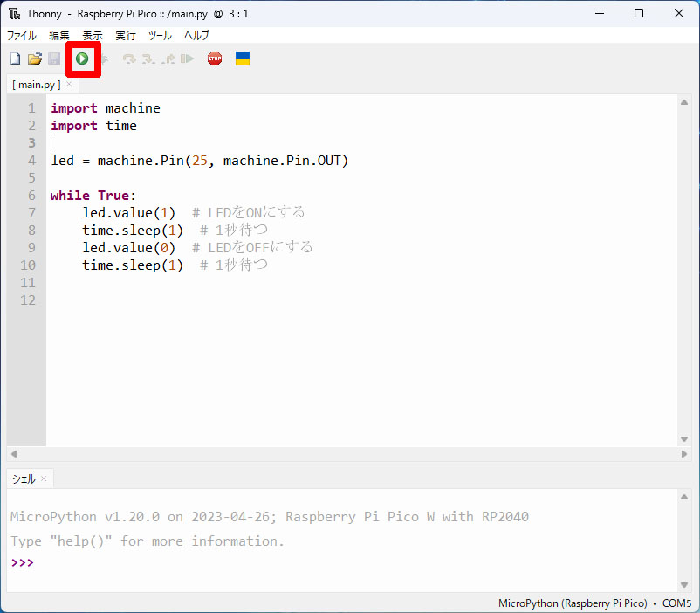Click editor horizontal scrollbar left arrow

pyautogui.click(x=14, y=454)
